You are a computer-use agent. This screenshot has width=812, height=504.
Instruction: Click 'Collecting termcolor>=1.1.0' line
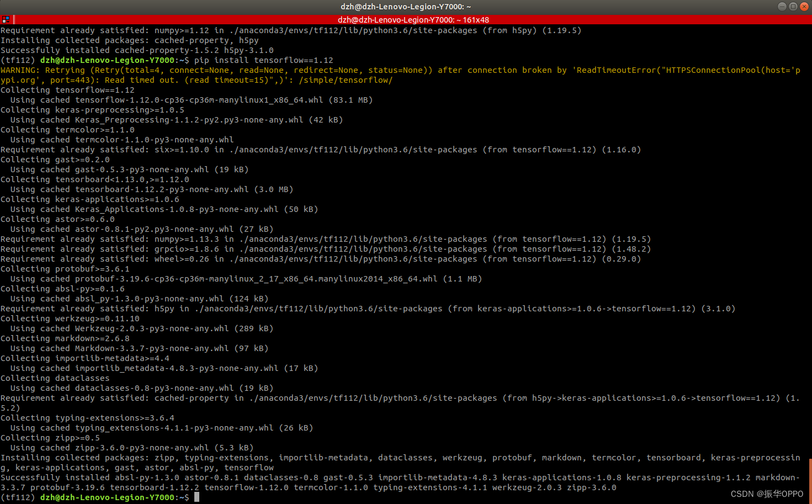(x=67, y=130)
